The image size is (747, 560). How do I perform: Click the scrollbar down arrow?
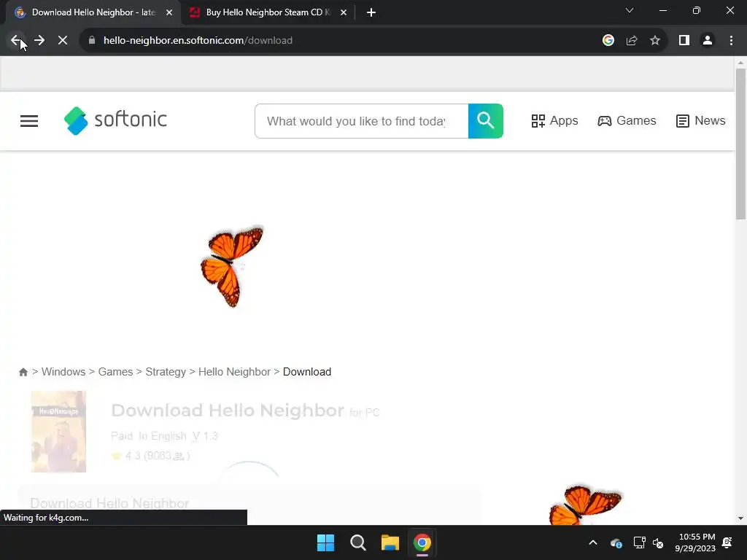click(x=740, y=518)
